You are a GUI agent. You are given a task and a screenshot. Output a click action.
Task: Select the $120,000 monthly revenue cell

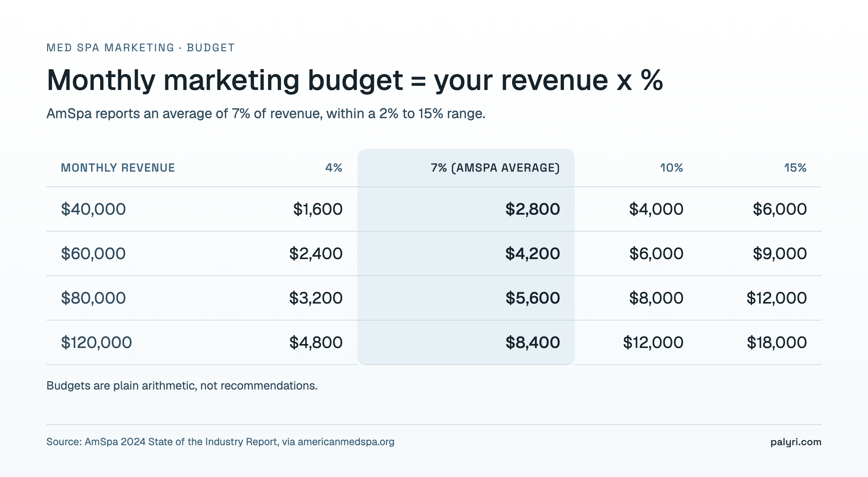coord(96,343)
